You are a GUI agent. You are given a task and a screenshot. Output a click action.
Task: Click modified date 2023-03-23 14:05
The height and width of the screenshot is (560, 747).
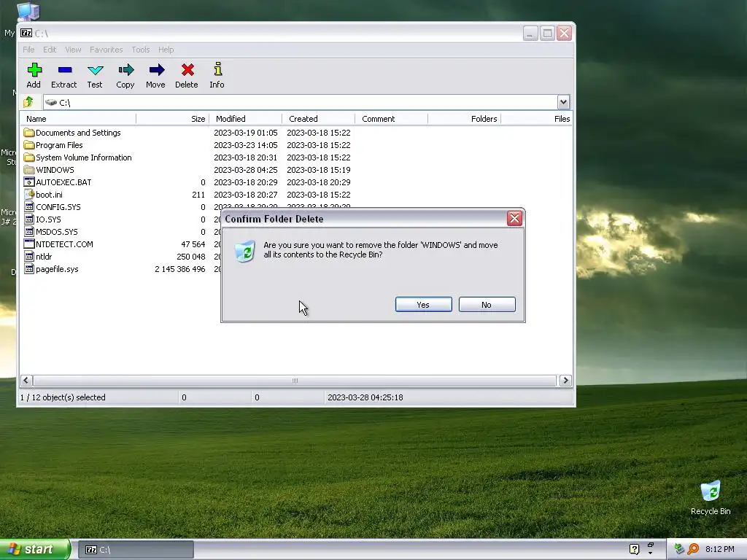pyautogui.click(x=245, y=145)
